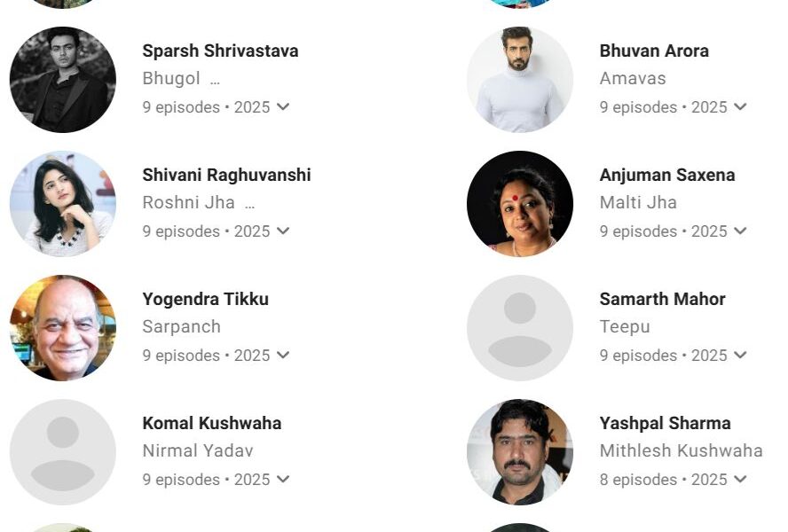Viewport: 788px width, 532px height.
Task: Expand Samarth Mahor's episodes chevron
Action: point(740,356)
